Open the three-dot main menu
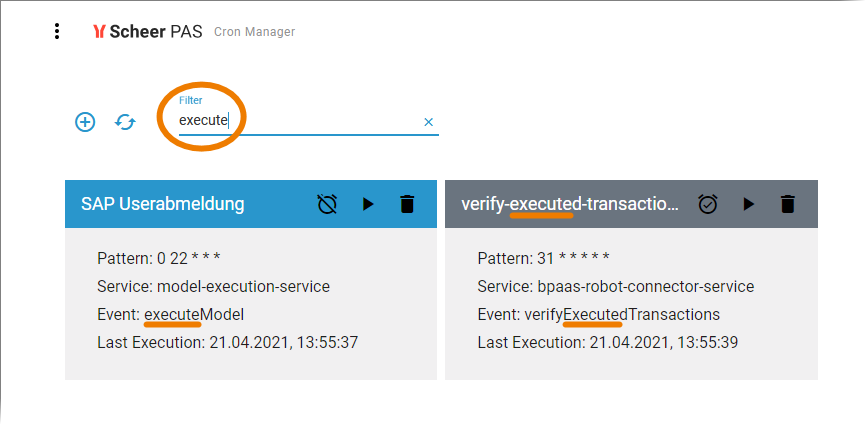 tap(57, 31)
